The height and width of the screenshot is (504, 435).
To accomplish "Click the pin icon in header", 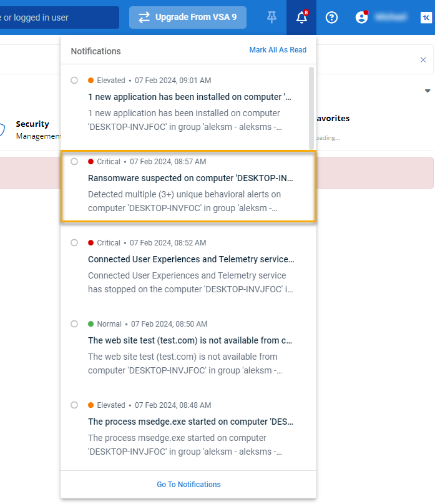I will point(271,17).
